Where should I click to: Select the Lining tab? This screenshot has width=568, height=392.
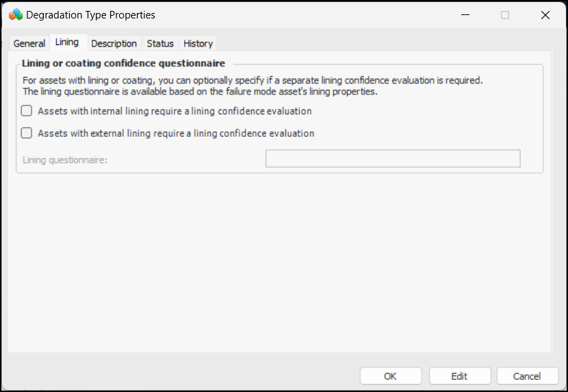coord(67,42)
